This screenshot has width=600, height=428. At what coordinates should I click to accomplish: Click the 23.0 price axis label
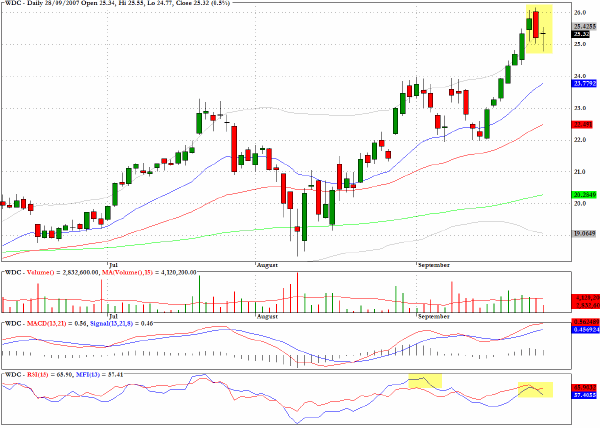(x=580, y=108)
